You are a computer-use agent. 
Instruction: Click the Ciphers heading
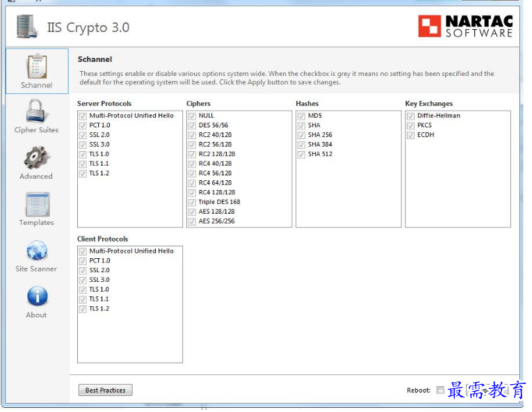tap(198, 104)
